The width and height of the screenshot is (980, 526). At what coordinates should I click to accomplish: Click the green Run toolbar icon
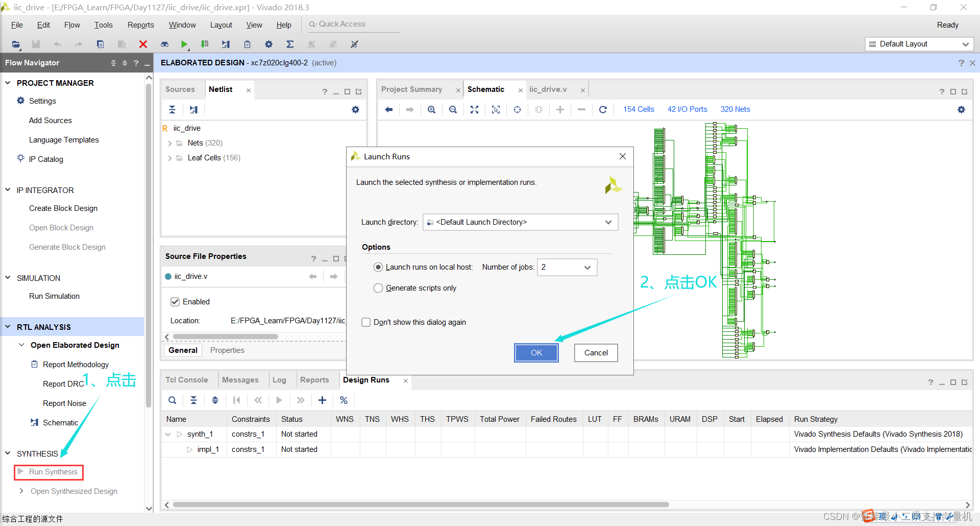[x=184, y=44]
